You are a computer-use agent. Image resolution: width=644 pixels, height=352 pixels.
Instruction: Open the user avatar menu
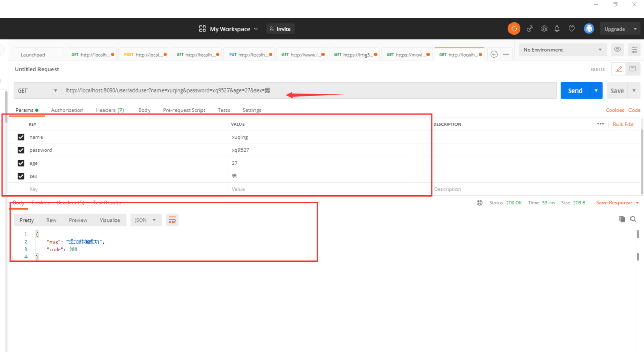[588, 29]
